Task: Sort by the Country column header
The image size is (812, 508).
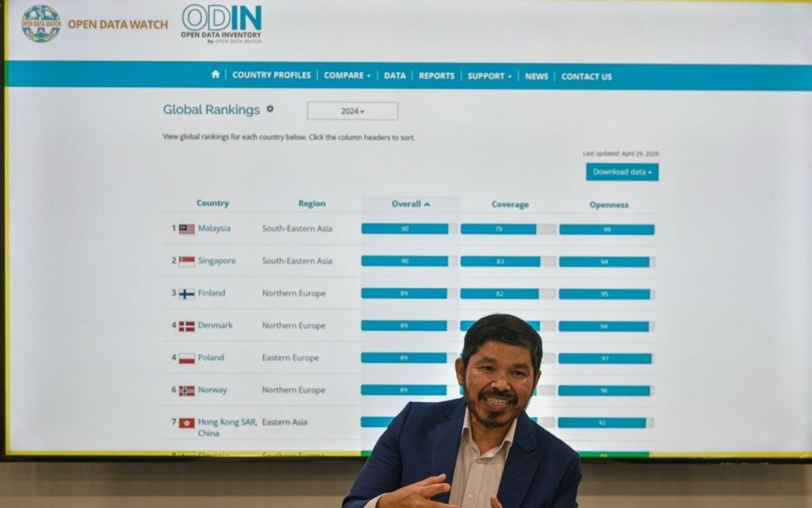Action: click(x=212, y=202)
